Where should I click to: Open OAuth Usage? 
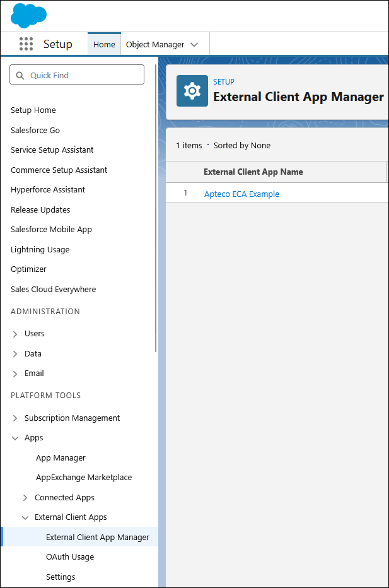[x=70, y=557]
